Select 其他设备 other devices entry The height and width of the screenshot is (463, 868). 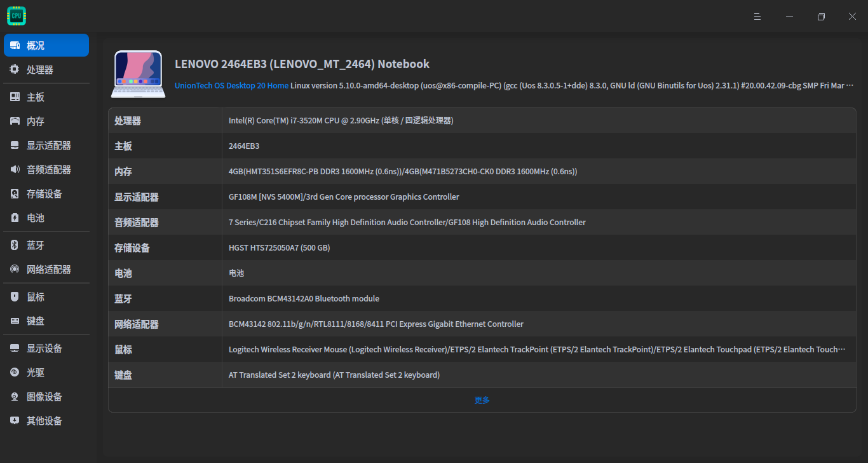click(44, 421)
